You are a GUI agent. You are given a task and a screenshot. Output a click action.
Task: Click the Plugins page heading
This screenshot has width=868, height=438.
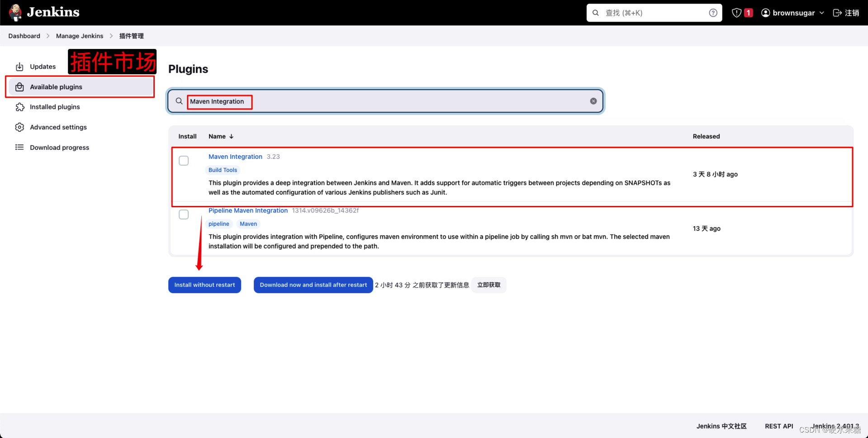(x=188, y=69)
